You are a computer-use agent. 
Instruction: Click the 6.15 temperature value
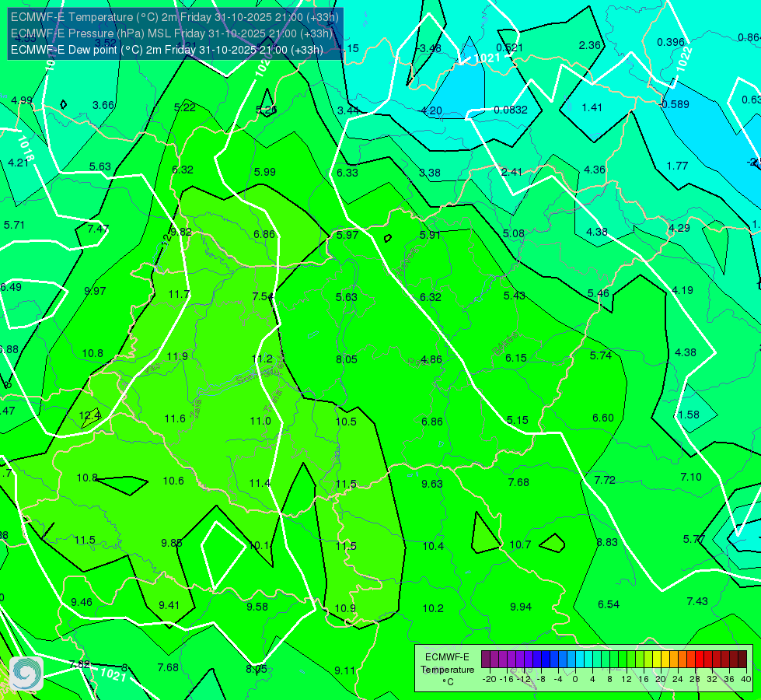516,358
